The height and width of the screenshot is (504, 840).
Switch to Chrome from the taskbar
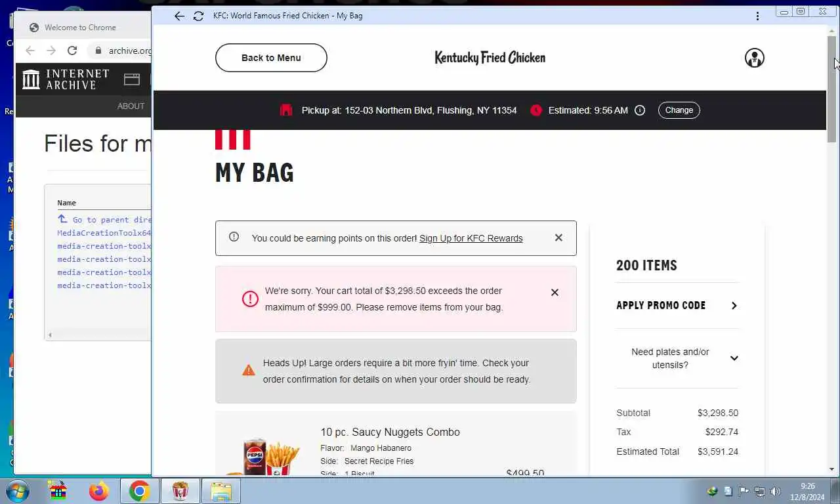point(139,491)
